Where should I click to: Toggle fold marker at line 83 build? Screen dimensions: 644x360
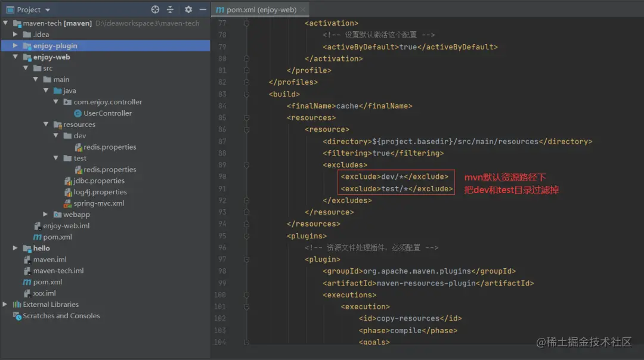(x=246, y=94)
